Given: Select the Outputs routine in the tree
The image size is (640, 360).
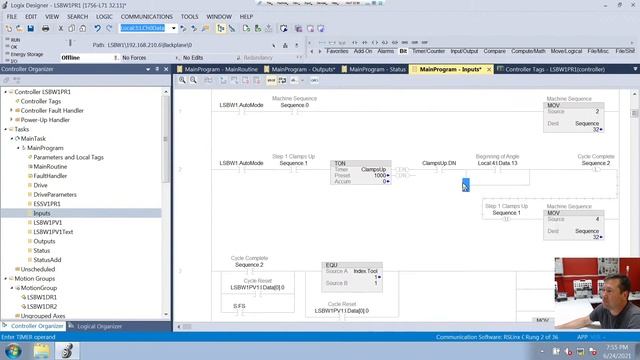Looking at the screenshot, I should 44,241.
